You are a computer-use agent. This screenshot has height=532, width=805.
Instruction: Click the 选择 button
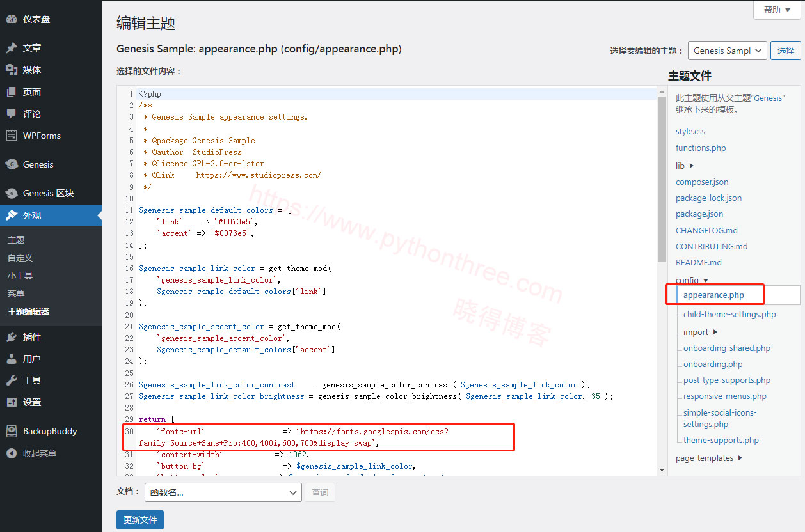click(x=785, y=51)
